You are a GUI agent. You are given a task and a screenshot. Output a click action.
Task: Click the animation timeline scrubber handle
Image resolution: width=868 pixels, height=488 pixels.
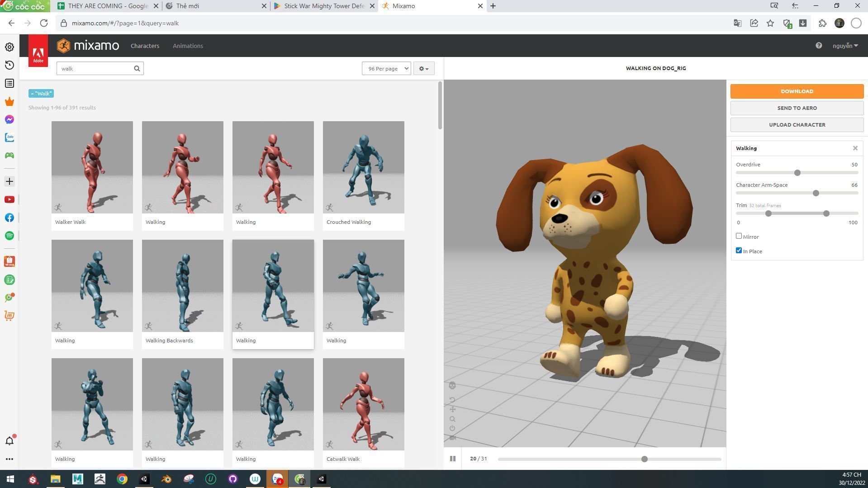point(645,459)
